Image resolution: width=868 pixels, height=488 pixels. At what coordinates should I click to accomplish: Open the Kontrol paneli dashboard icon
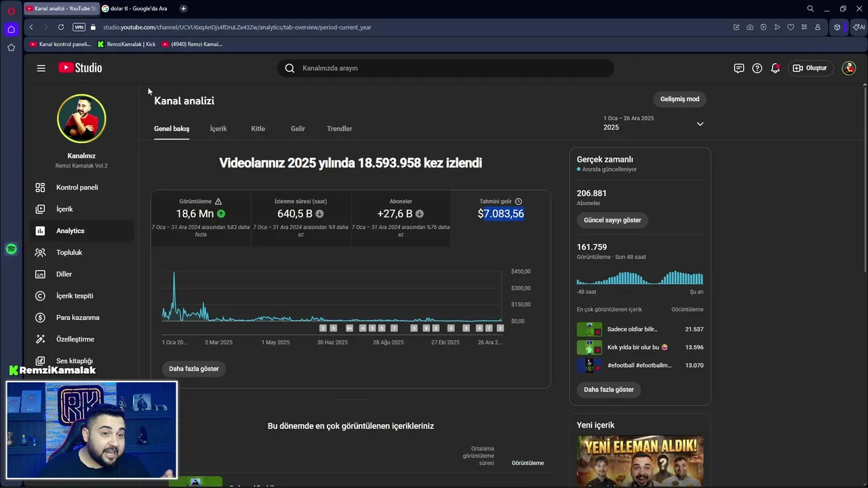(41, 187)
